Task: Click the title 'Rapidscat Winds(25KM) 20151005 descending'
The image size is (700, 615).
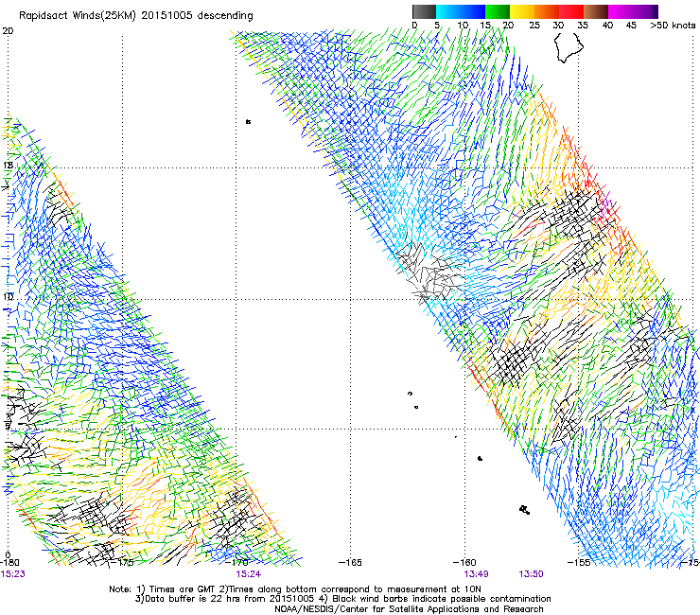Action: click(x=135, y=16)
